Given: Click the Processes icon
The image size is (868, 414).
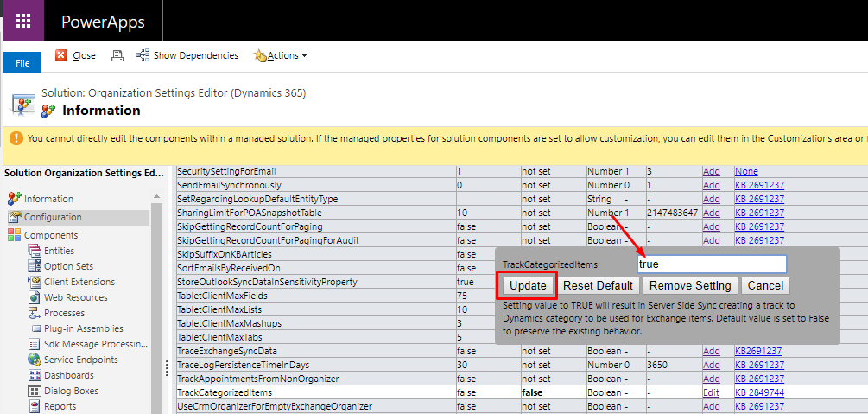Looking at the screenshot, I should (35, 313).
